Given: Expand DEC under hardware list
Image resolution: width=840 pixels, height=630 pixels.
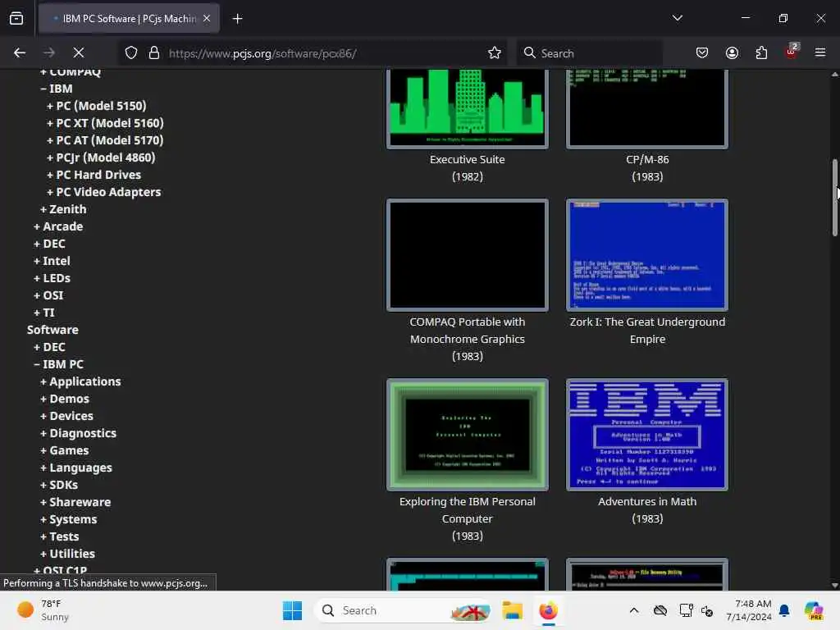Looking at the screenshot, I should click(49, 243).
